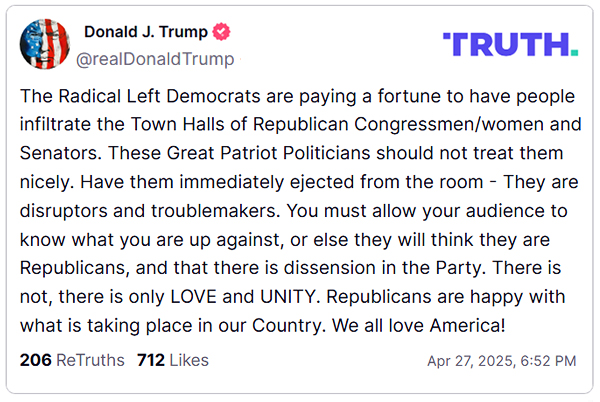Open Donald J. Trump's profile avatar
The height and width of the screenshot is (402, 600).
[x=44, y=44]
